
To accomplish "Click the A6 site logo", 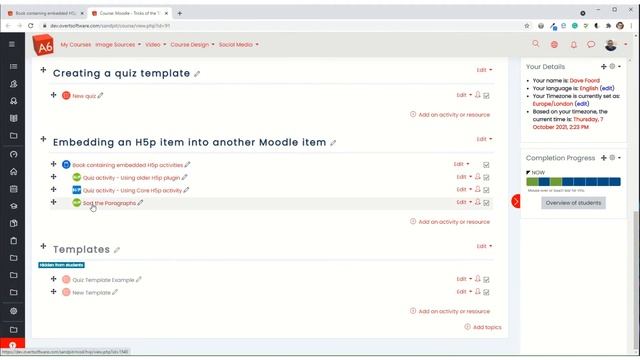I will 43,45.
